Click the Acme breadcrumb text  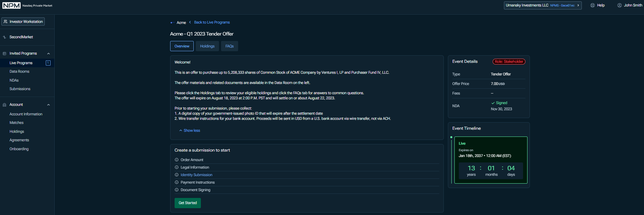point(181,23)
